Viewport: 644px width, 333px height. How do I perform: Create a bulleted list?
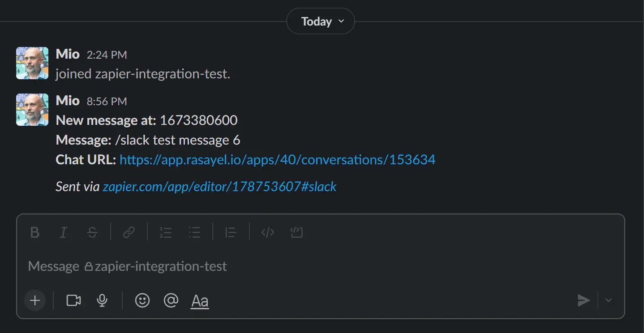[194, 232]
